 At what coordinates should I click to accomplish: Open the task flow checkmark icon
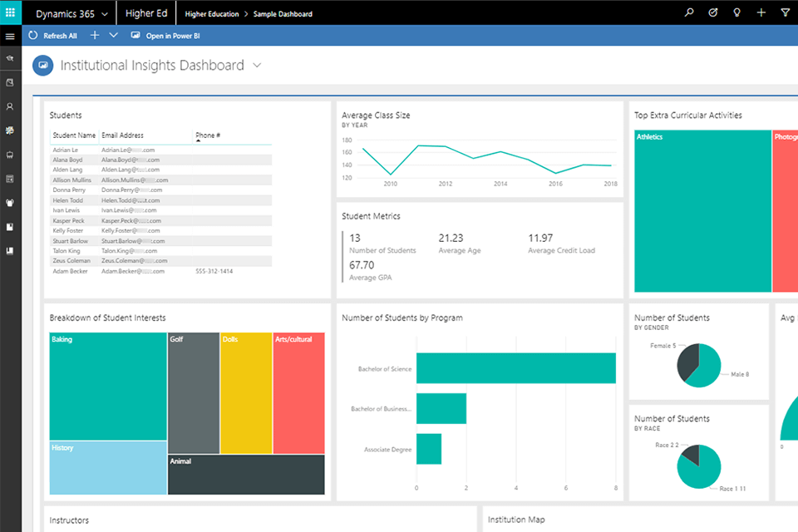712,12
